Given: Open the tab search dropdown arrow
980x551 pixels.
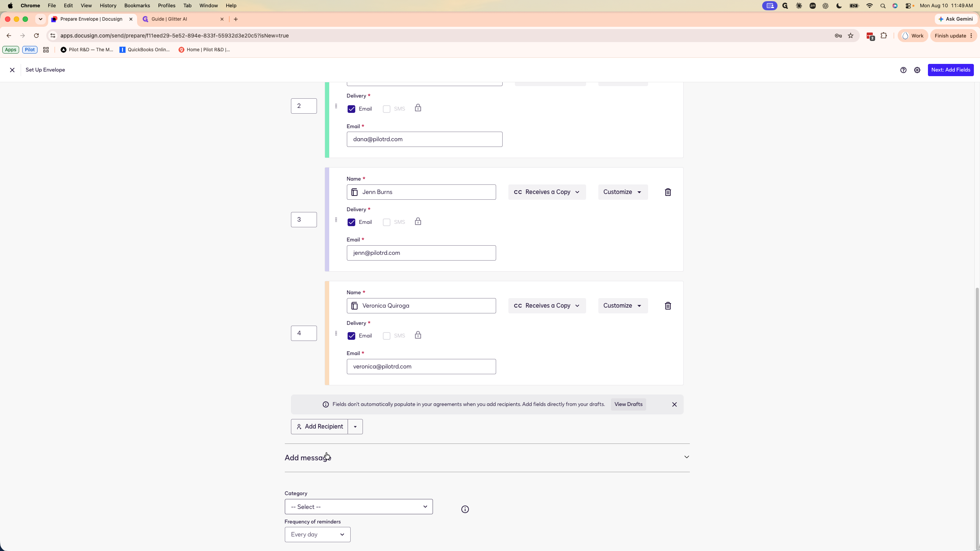Looking at the screenshot, I should tap(41, 19).
